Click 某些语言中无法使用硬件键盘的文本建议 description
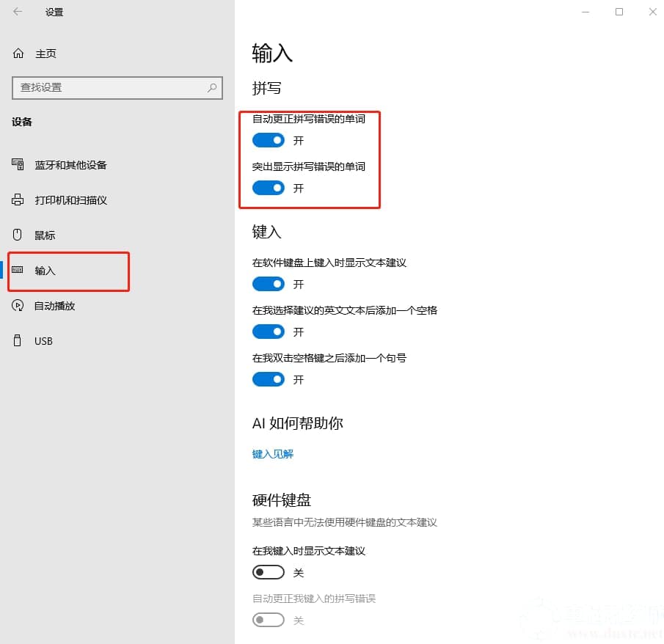Viewport: 664px width, 644px height. pyautogui.click(x=345, y=522)
